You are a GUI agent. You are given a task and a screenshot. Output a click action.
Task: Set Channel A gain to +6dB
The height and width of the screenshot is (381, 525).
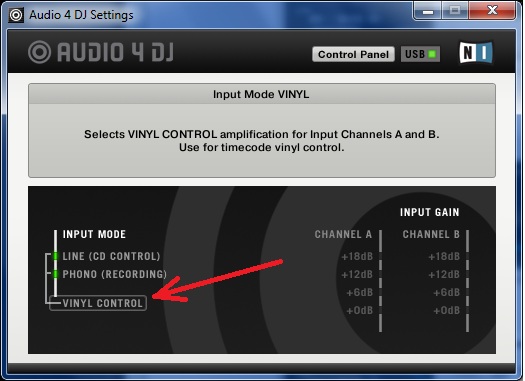click(x=360, y=293)
